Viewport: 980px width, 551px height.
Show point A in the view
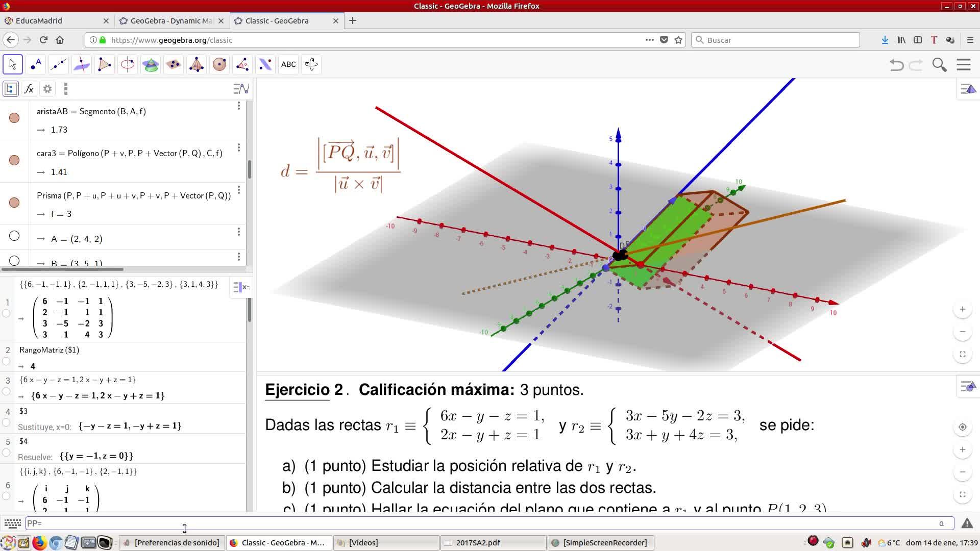point(14,236)
